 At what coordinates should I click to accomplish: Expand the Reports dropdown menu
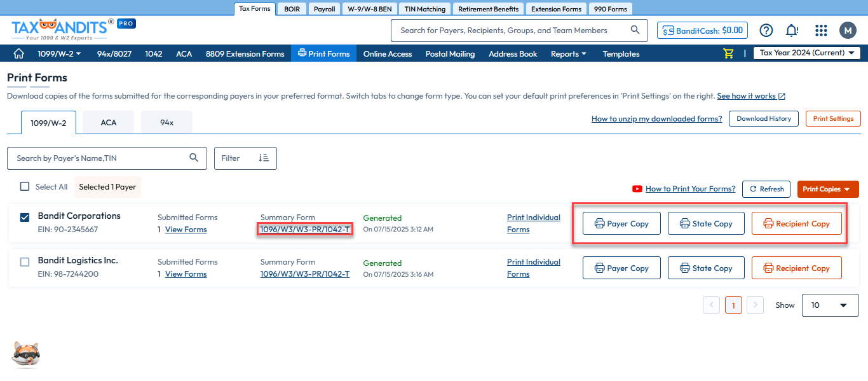click(569, 53)
